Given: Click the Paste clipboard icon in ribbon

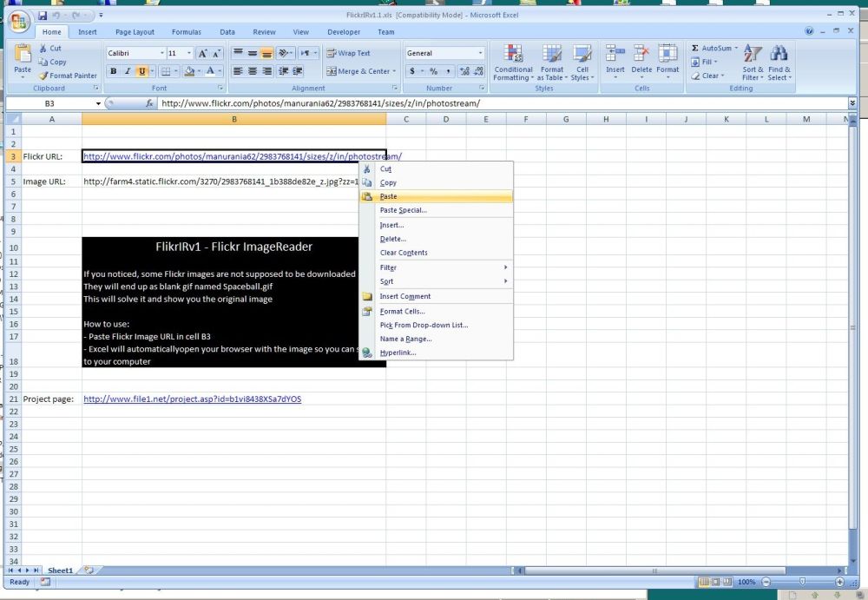Looking at the screenshot, I should click(23, 54).
